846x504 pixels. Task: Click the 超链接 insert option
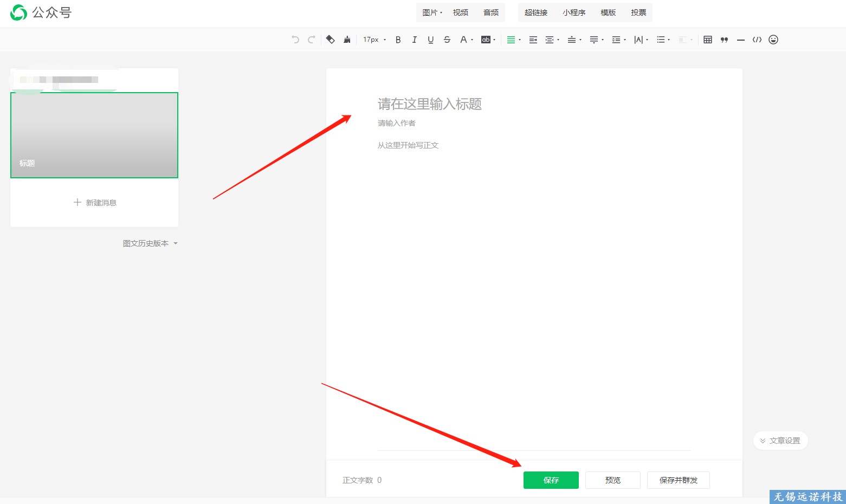(536, 12)
